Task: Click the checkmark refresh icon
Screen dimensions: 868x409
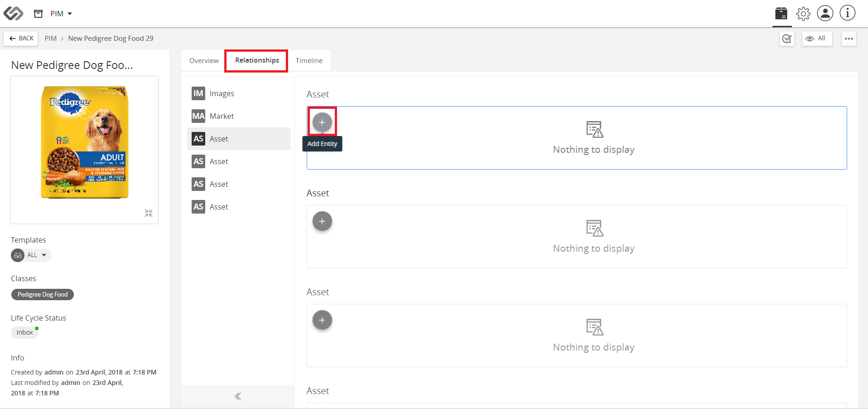Action: (787, 39)
